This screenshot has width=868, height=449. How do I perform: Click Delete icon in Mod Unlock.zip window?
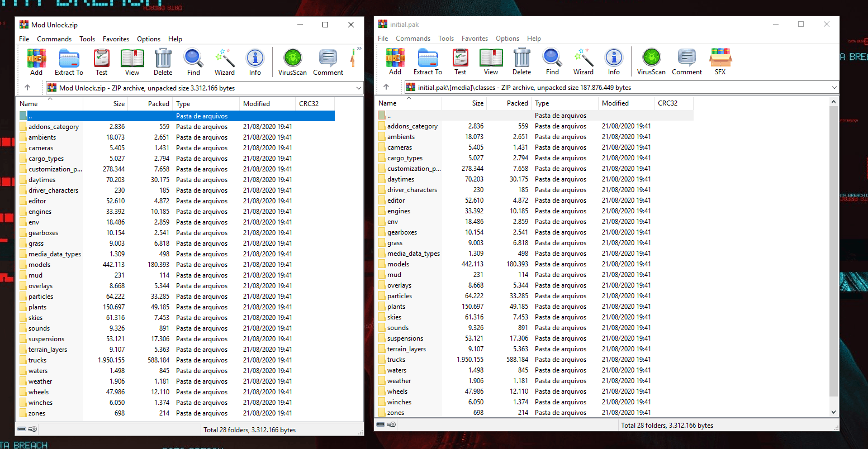[x=163, y=61]
